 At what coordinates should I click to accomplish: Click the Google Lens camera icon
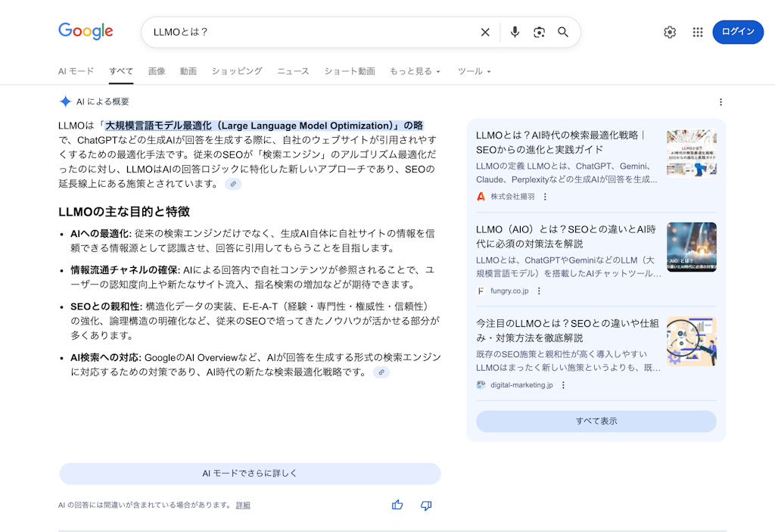point(538,33)
